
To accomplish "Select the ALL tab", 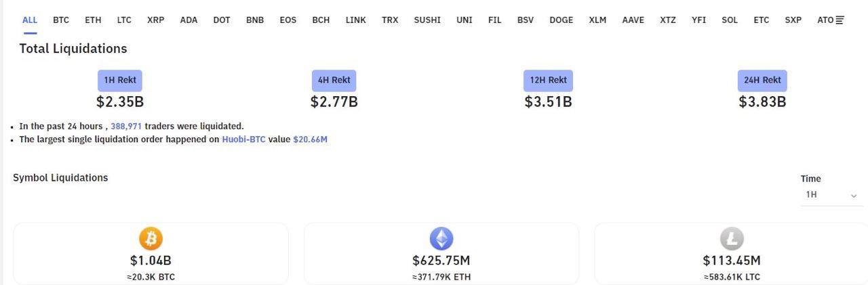I will (30, 20).
